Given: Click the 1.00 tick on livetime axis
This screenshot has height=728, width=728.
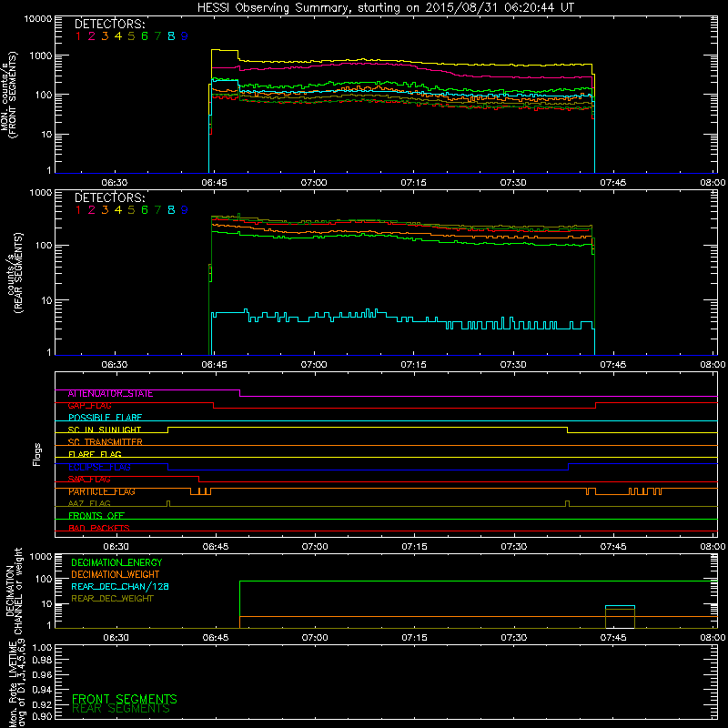Looking at the screenshot, I should (x=42, y=648).
